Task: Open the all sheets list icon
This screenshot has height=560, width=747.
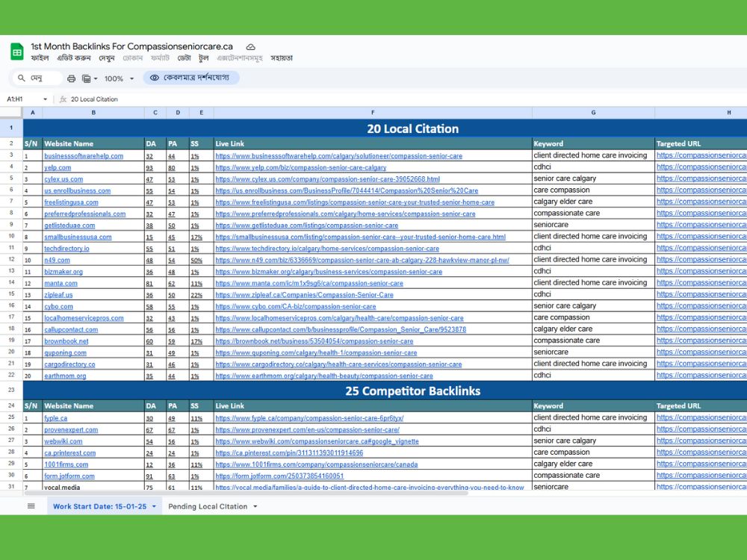Action: [x=31, y=506]
